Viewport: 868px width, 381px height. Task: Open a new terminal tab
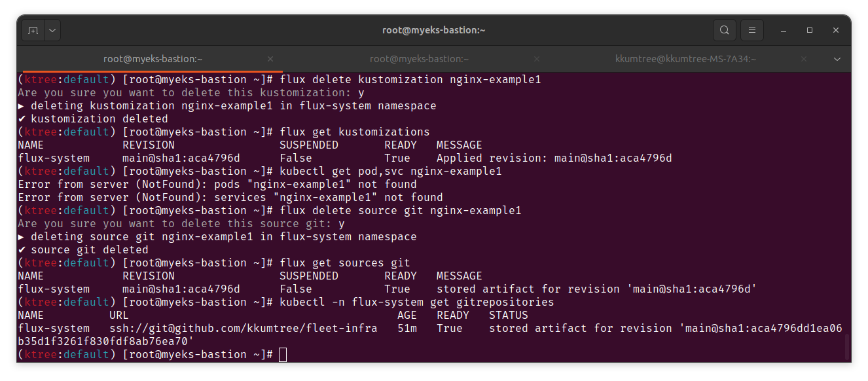pyautogui.click(x=33, y=30)
